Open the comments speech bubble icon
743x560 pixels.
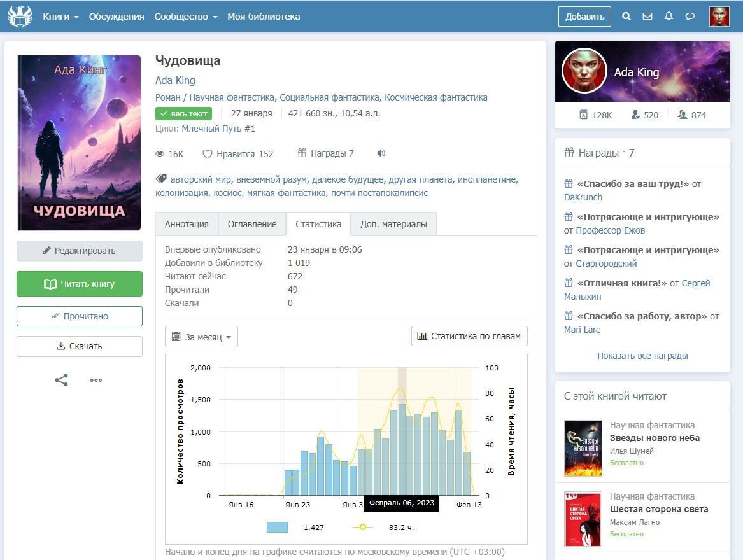click(690, 16)
